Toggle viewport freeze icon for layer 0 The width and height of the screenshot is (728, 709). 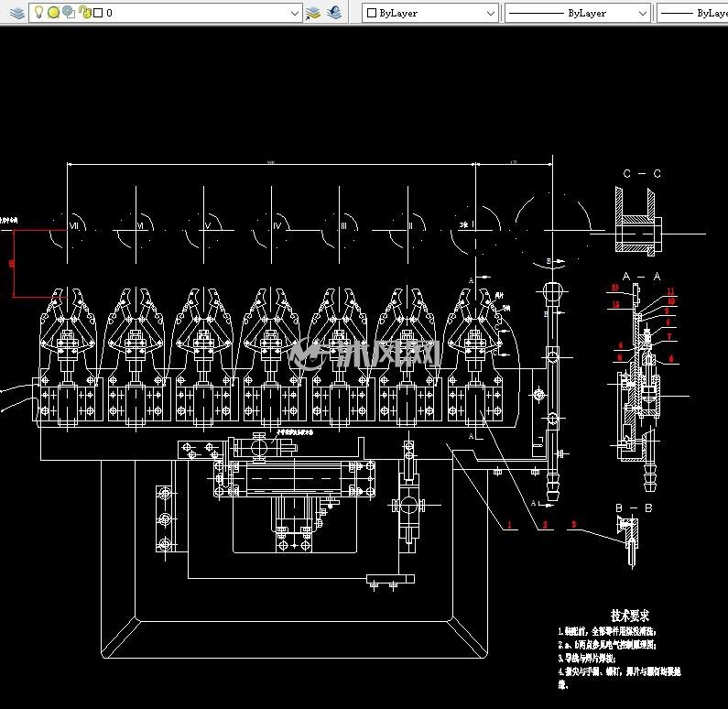click(x=69, y=13)
